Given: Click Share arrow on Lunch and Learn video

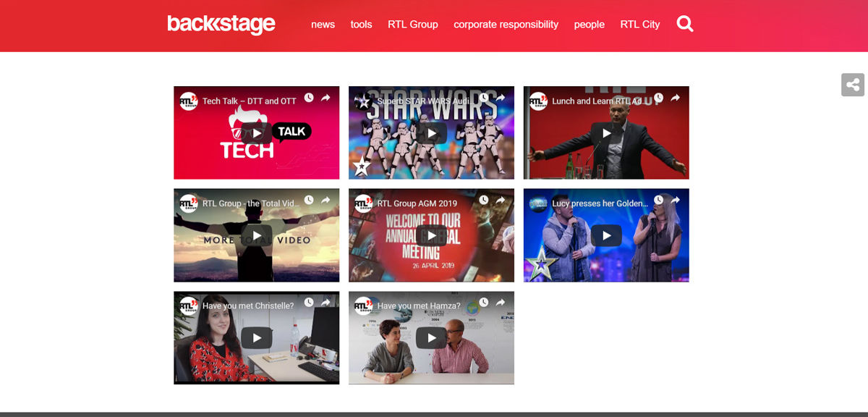Looking at the screenshot, I should [x=676, y=98].
